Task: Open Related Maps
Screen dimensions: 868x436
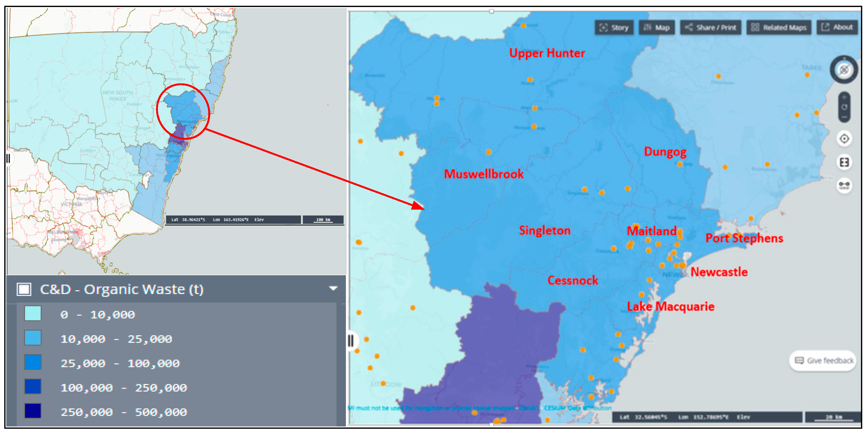Action: click(x=779, y=28)
